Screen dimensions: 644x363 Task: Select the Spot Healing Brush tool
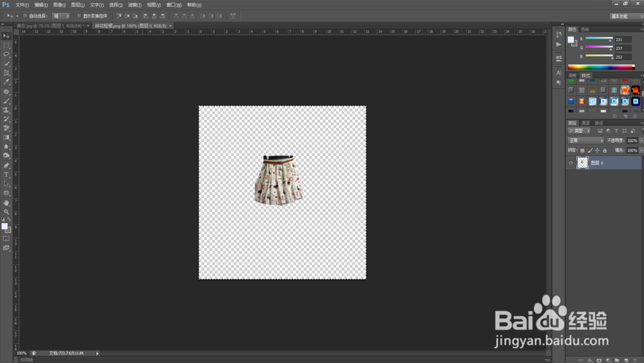point(6,92)
